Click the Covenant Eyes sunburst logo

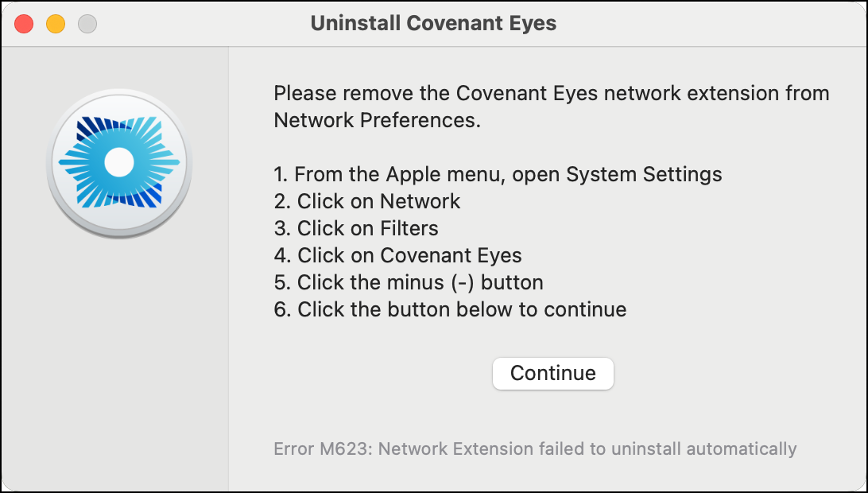point(119,163)
